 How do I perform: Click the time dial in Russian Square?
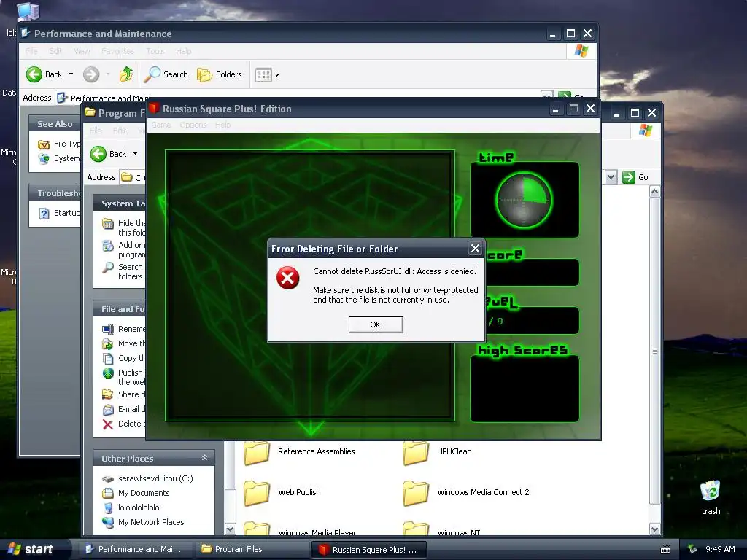pos(524,200)
